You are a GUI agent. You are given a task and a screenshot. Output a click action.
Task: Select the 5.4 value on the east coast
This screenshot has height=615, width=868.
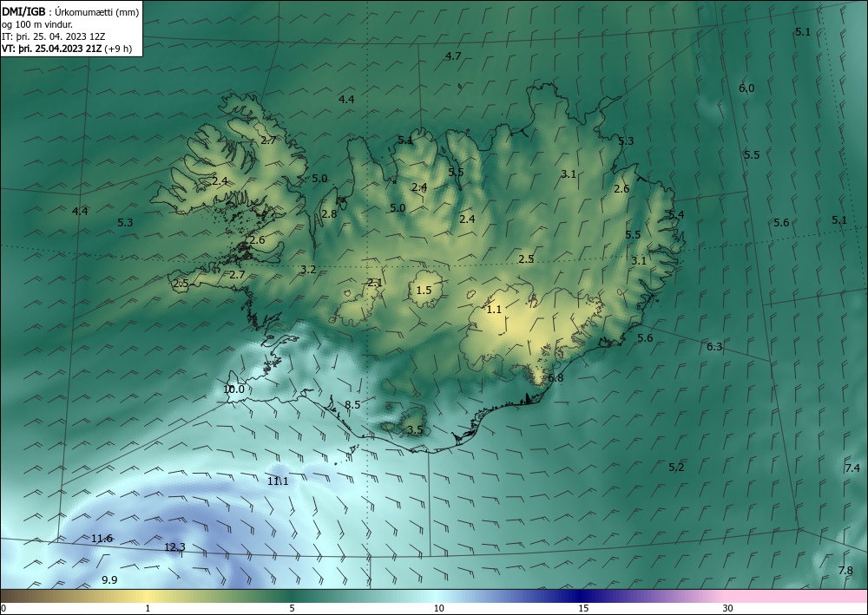(676, 214)
